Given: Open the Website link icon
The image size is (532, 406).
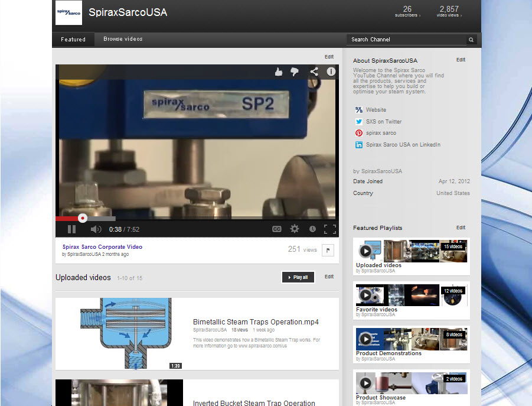Looking at the screenshot, I should (x=358, y=110).
